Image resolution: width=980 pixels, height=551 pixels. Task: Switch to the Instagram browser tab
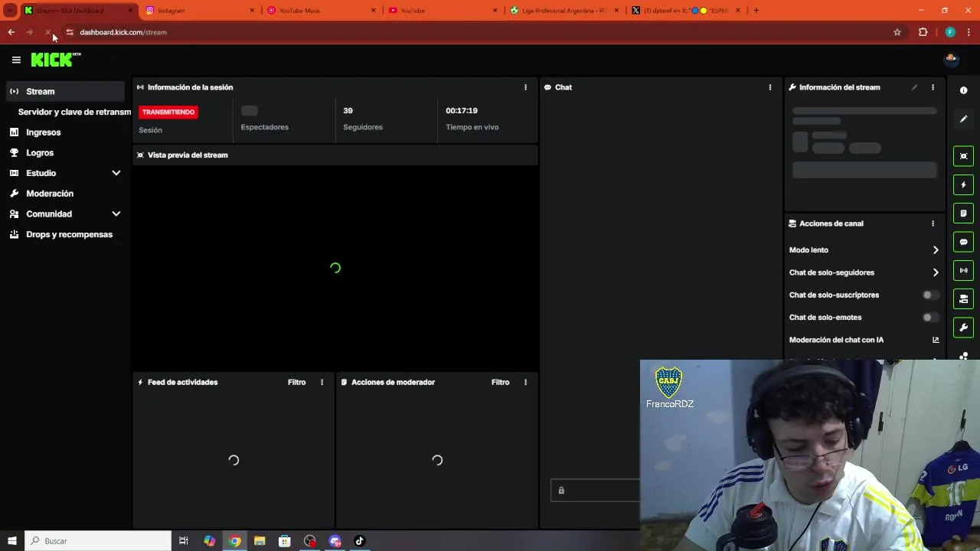tap(199, 11)
